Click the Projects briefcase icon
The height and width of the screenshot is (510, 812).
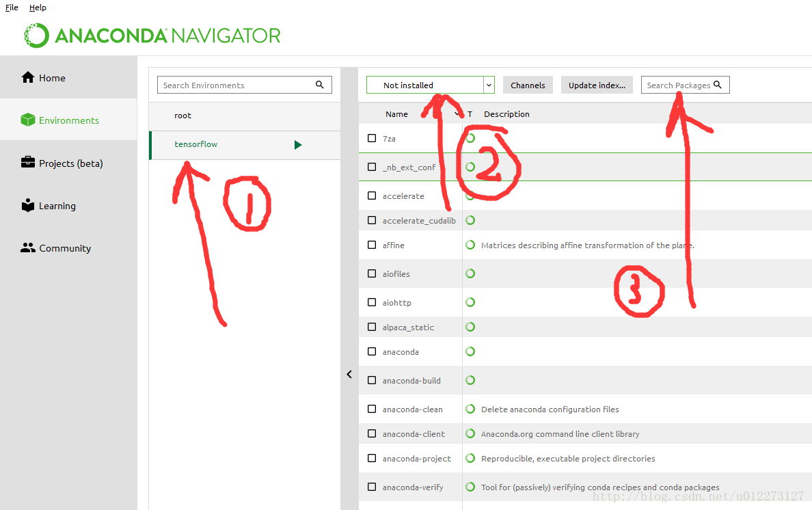click(x=28, y=162)
